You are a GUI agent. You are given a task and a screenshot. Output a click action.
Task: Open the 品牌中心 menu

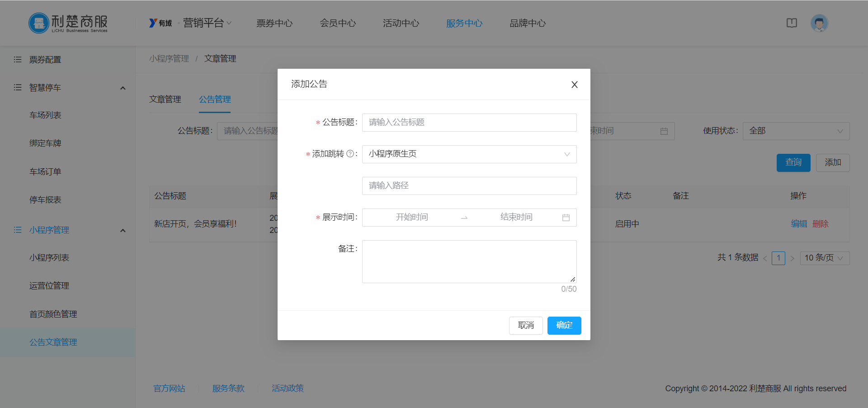pos(528,23)
